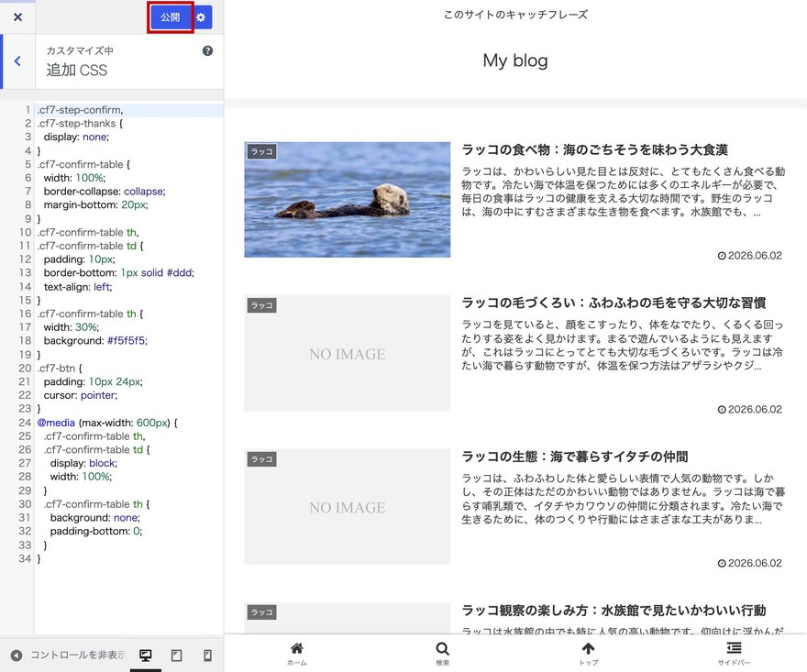This screenshot has height=672, width=807.
Task: Click the ラッコ category label on second post
Action: tap(261, 305)
